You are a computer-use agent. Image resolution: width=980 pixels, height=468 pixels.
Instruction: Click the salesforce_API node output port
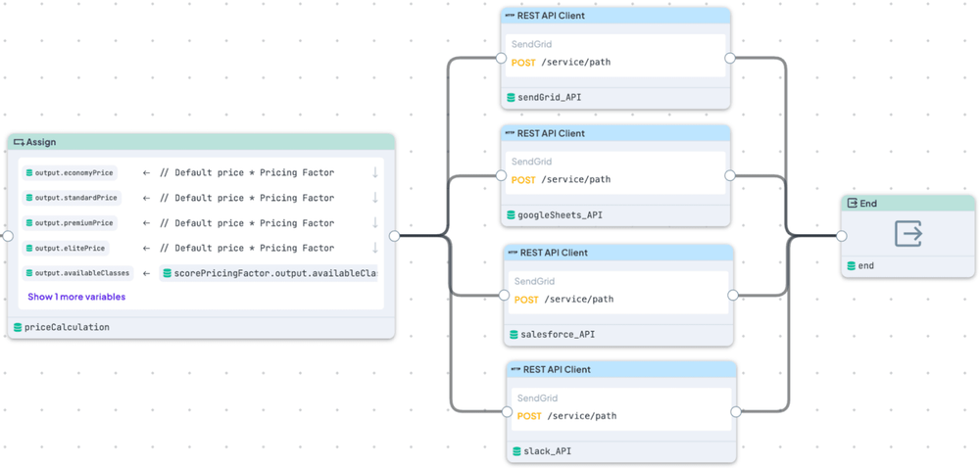[x=733, y=295]
